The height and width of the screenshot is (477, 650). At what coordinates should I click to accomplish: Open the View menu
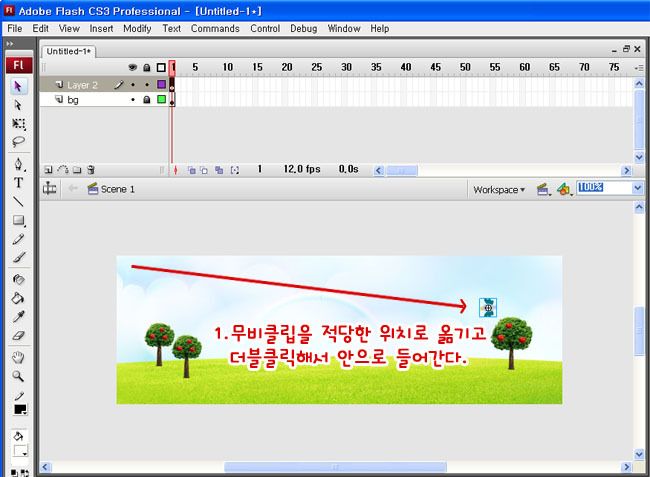(69, 29)
